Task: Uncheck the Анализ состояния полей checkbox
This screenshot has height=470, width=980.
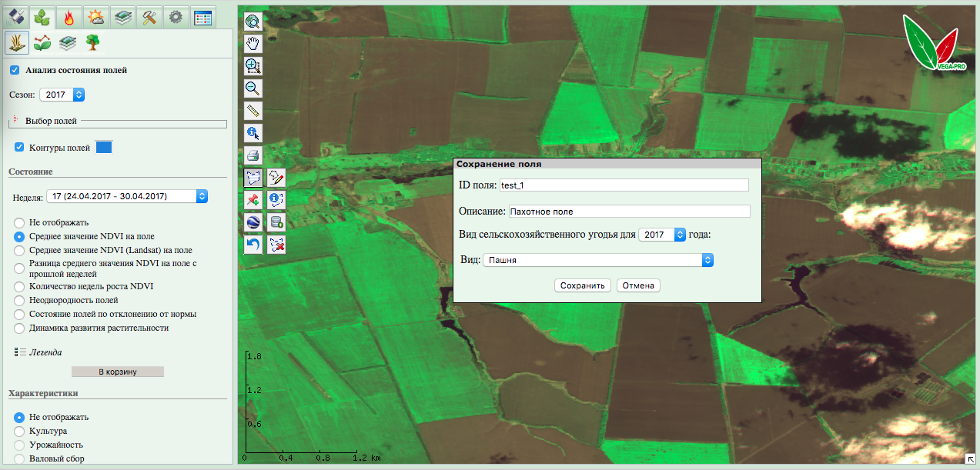Action: pyautogui.click(x=15, y=70)
